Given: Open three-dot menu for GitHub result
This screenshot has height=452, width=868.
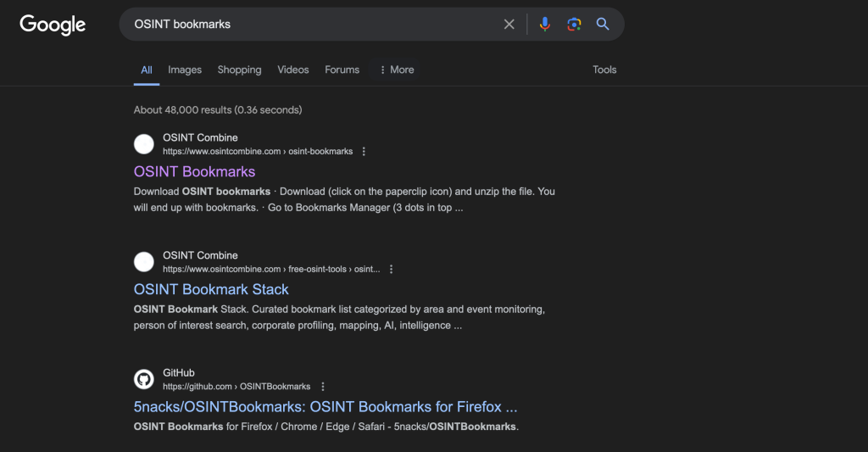Looking at the screenshot, I should click(x=323, y=387).
